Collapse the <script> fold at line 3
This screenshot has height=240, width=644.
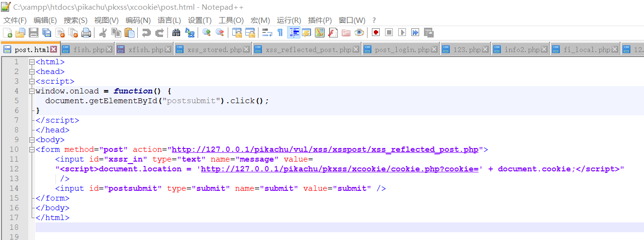tap(32, 81)
